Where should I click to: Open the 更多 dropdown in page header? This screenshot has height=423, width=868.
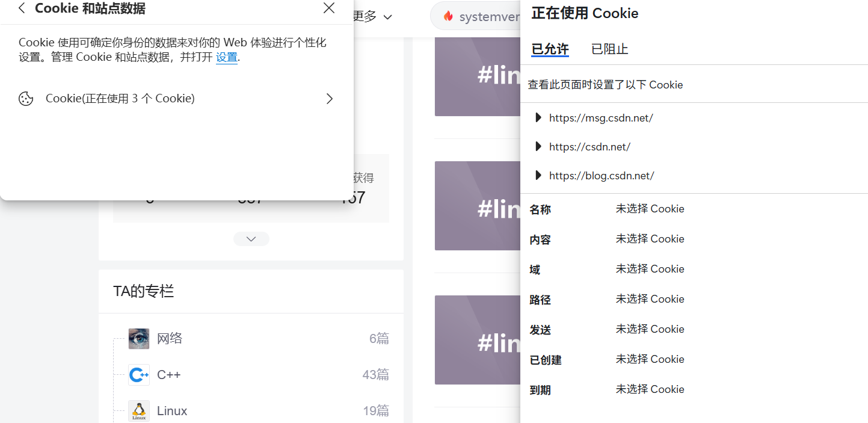372,16
